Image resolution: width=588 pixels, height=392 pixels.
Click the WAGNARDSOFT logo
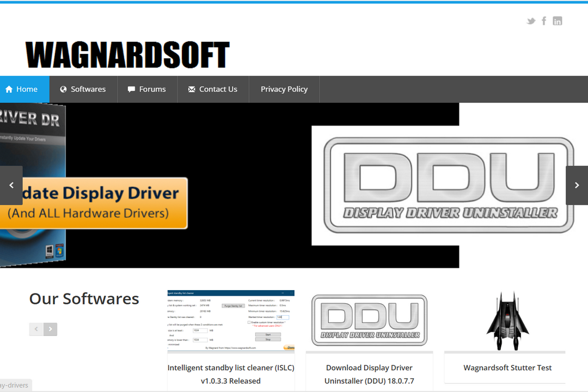[127, 54]
